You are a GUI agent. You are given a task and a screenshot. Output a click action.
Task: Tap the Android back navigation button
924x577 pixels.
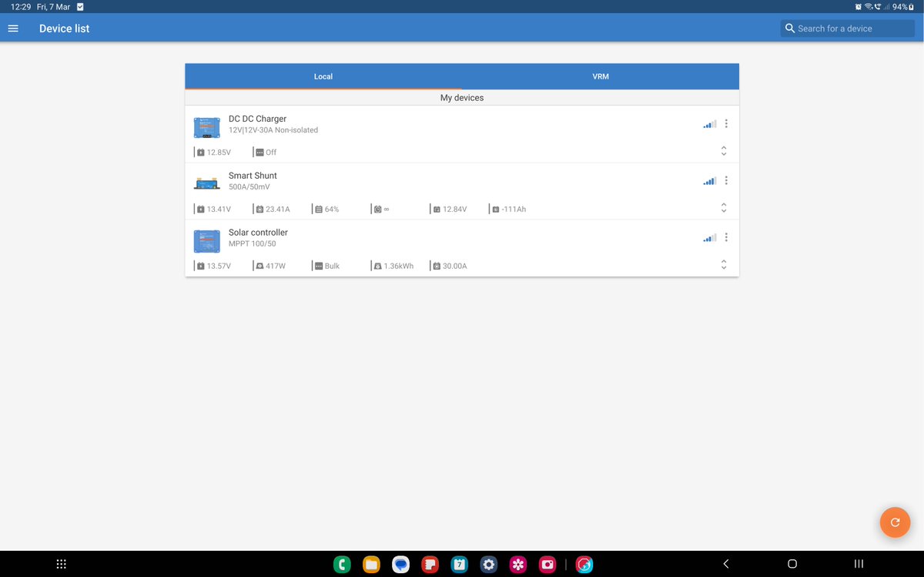(x=725, y=564)
